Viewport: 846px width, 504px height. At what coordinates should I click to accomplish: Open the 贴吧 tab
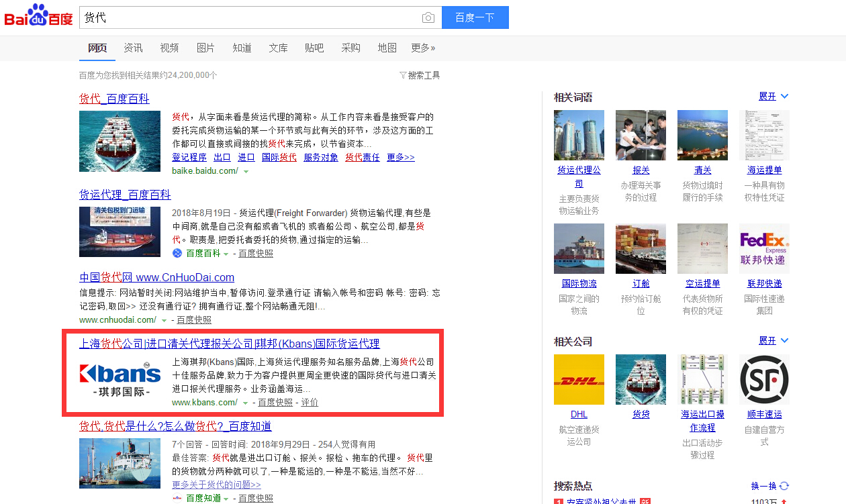(314, 48)
